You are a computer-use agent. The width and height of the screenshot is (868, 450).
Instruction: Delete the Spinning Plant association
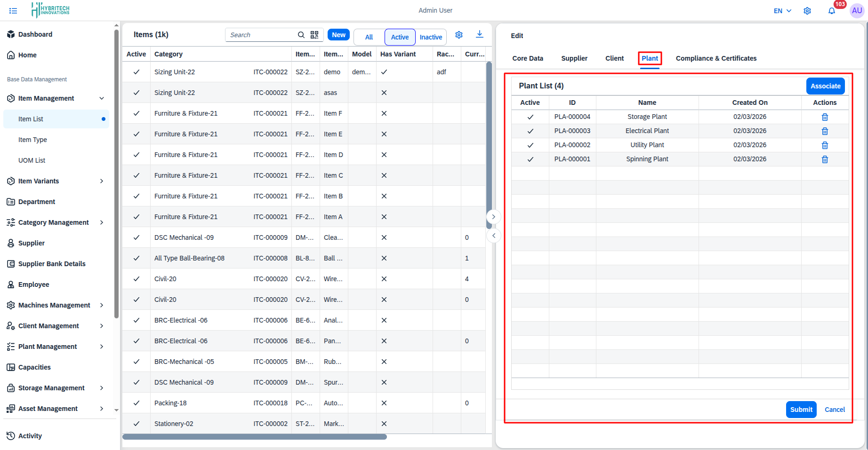coord(825,159)
